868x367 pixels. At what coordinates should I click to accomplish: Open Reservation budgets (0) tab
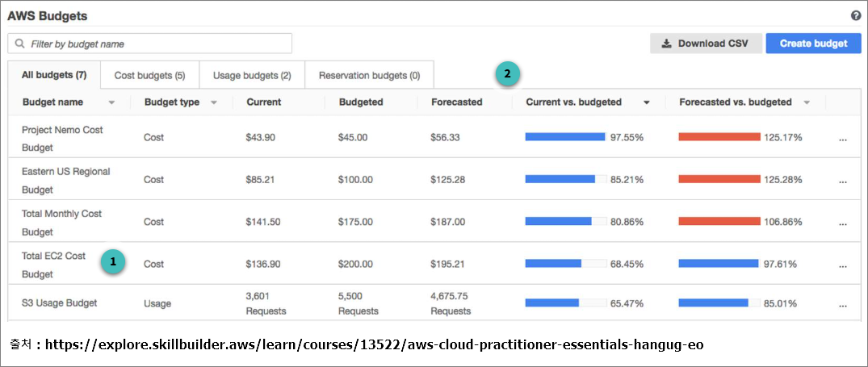[x=369, y=75]
